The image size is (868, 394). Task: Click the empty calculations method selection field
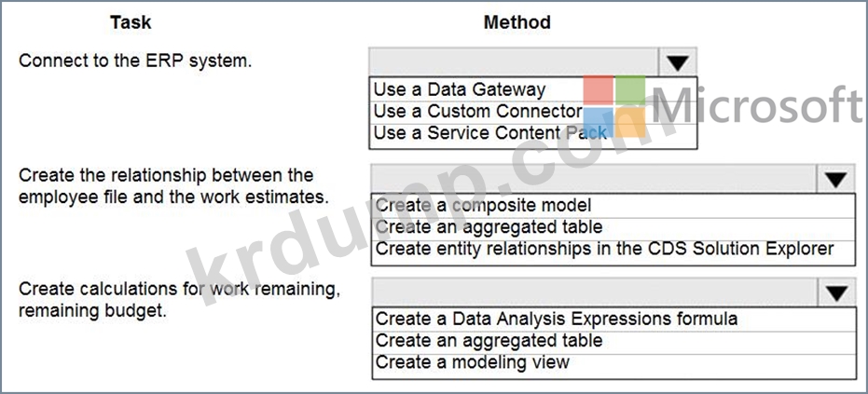pos(595,292)
